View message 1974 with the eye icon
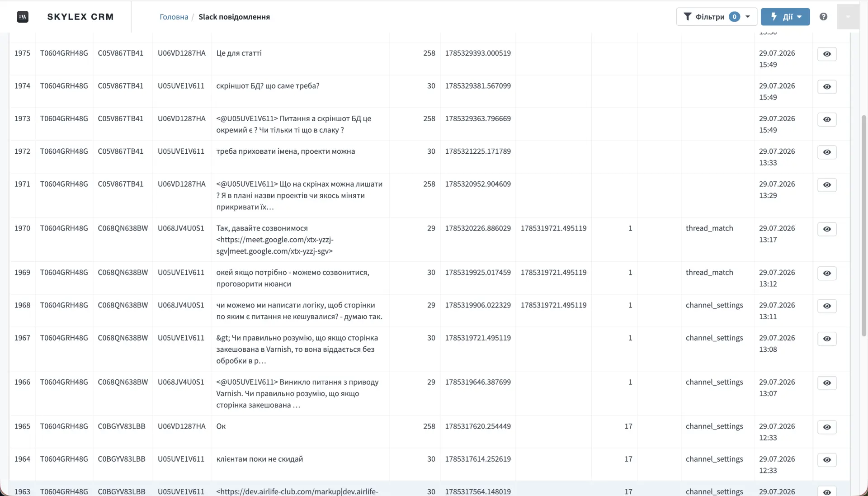 coord(827,87)
